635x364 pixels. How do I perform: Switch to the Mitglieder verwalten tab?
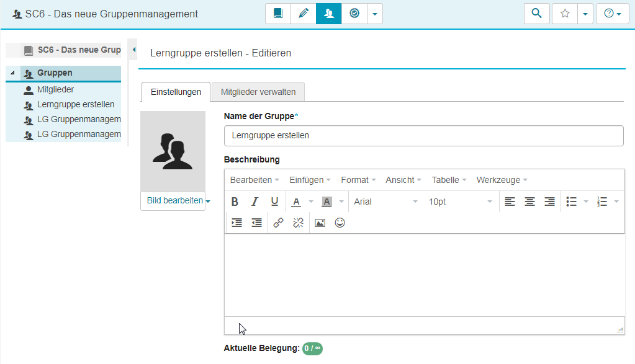pos(258,92)
